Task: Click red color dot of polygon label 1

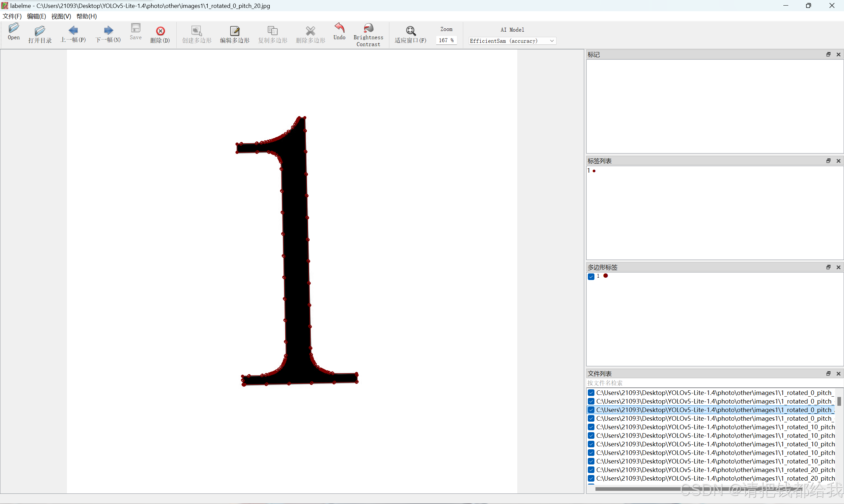Action: click(x=605, y=276)
